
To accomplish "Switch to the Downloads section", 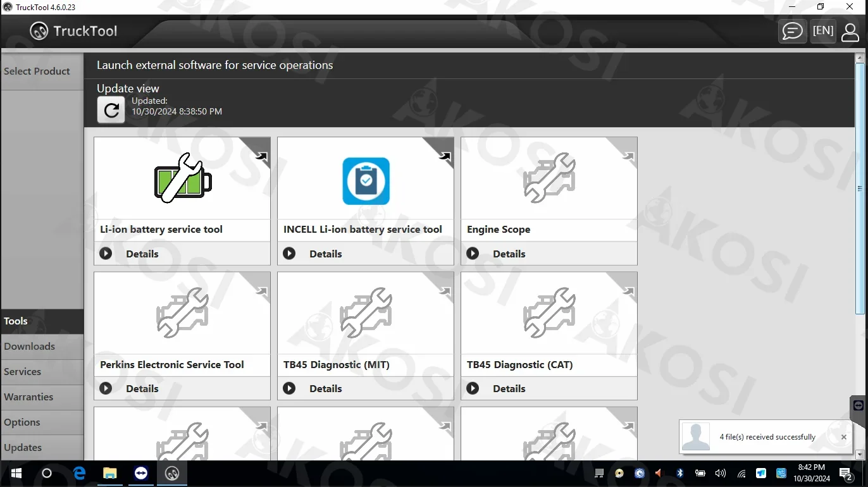I will (x=29, y=347).
